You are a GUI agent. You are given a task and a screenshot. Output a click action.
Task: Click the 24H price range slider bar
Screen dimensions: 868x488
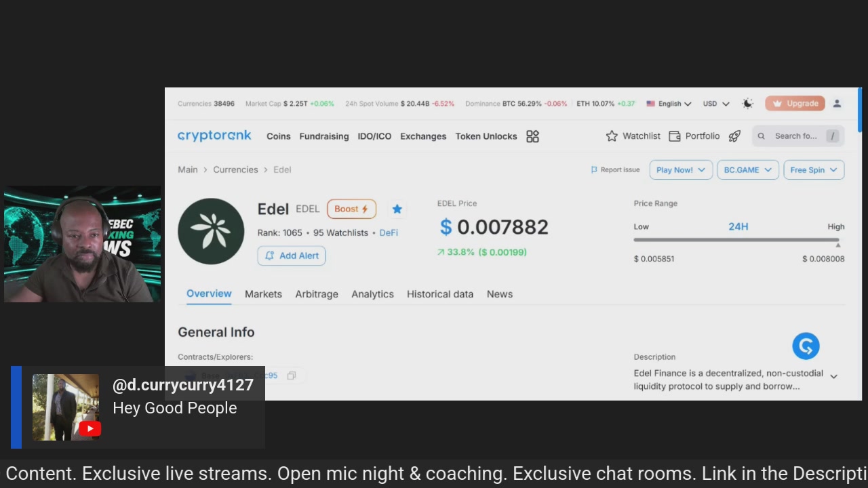pos(736,240)
